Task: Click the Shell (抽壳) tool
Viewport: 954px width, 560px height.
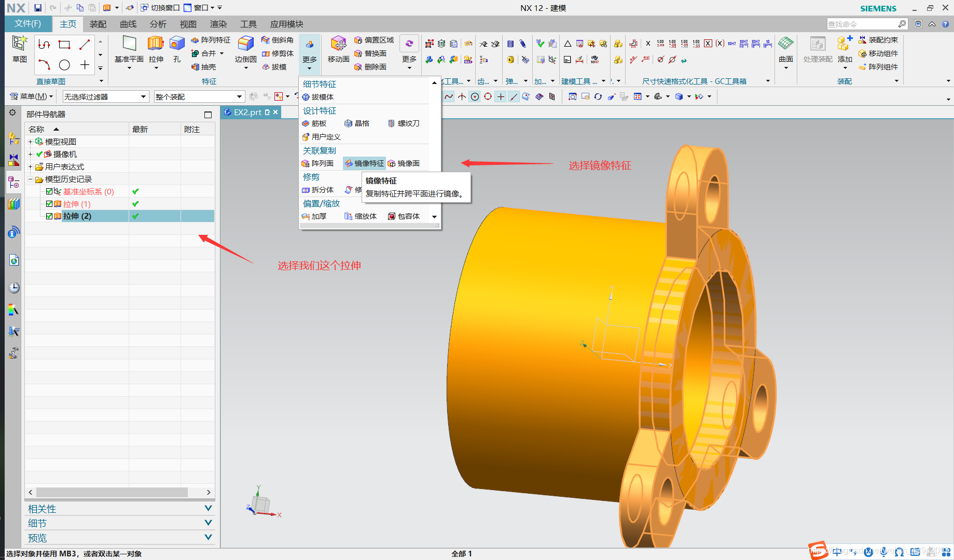Action: [x=204, y=67]
